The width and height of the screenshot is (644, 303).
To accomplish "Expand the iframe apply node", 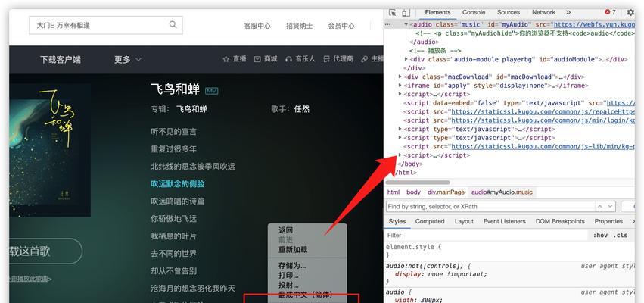I will pos(400,86).
